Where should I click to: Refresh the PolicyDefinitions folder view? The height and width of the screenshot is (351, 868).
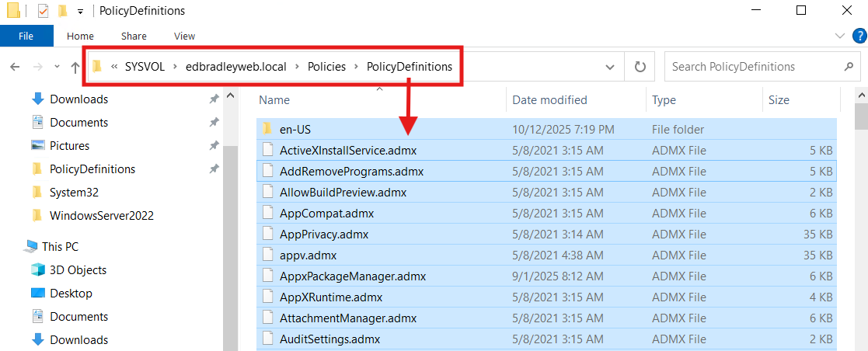[640, 67]
